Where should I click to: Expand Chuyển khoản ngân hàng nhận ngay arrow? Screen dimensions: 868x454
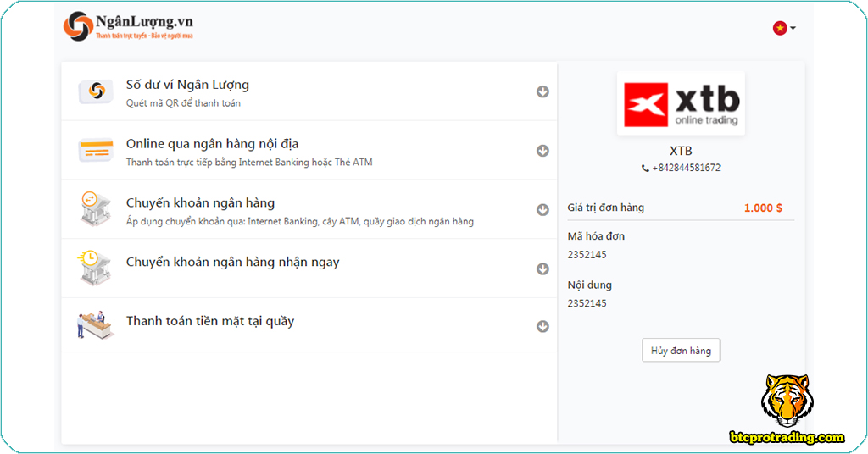coord(542,269)
